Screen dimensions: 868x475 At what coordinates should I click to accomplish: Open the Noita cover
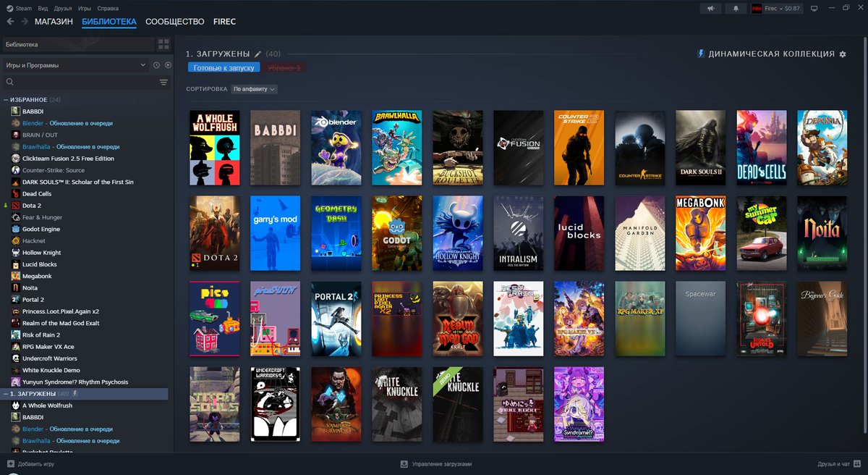(822, 233)
